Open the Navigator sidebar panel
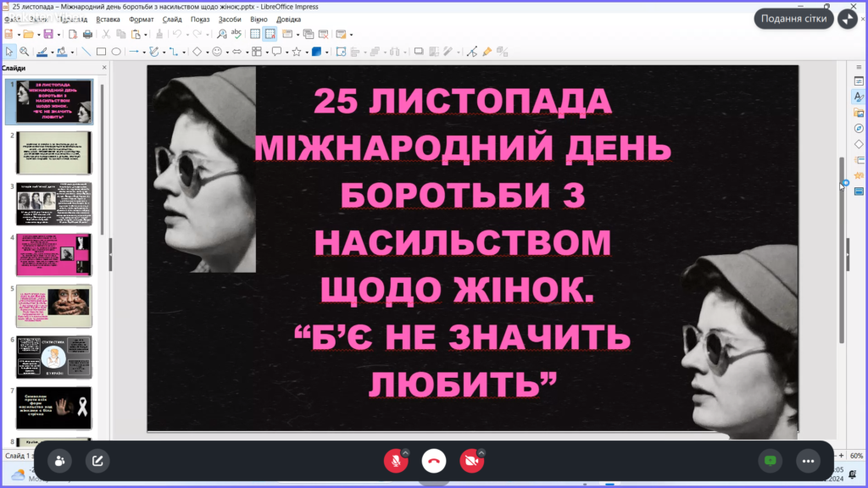Viewport: 868px width, 488px height. point(858,128)
